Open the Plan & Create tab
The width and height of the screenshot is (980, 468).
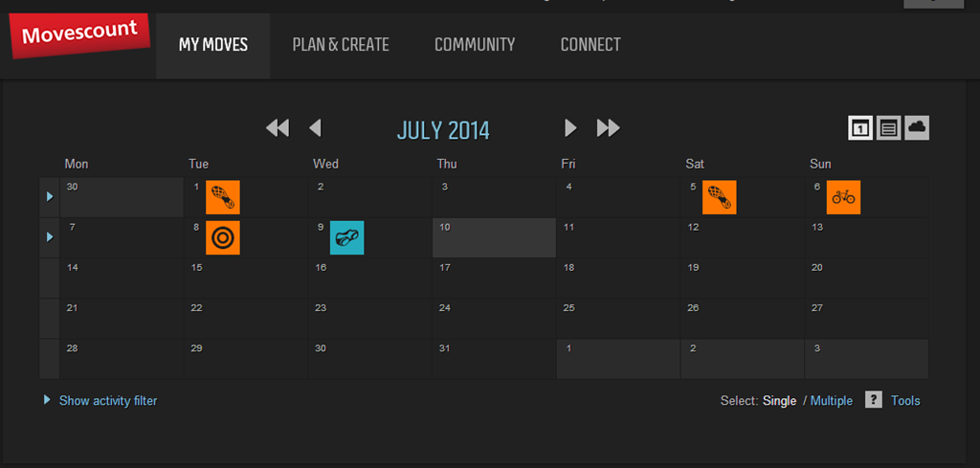point(341,45)
